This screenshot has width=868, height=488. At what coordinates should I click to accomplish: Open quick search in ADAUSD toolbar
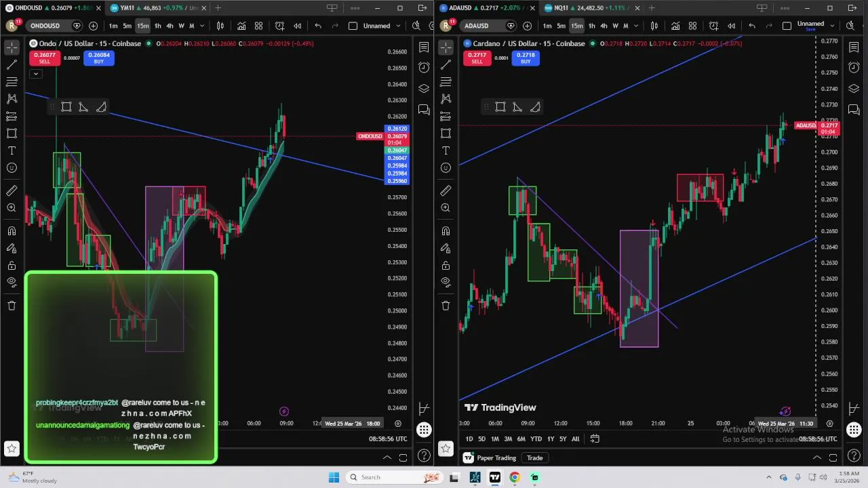(850, 26)
